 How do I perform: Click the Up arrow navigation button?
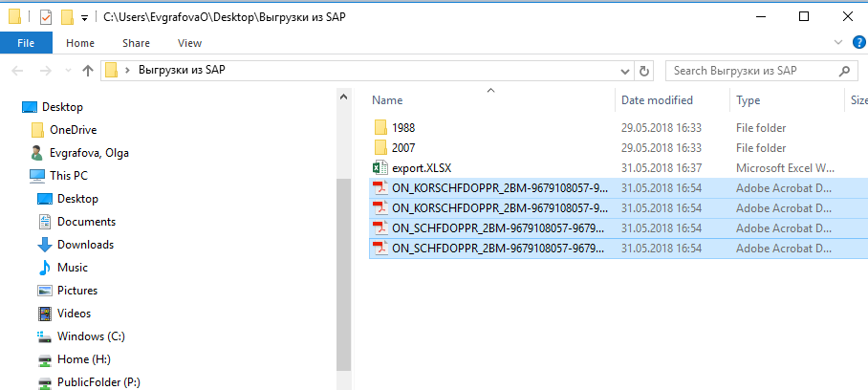(x=88, y=71)
